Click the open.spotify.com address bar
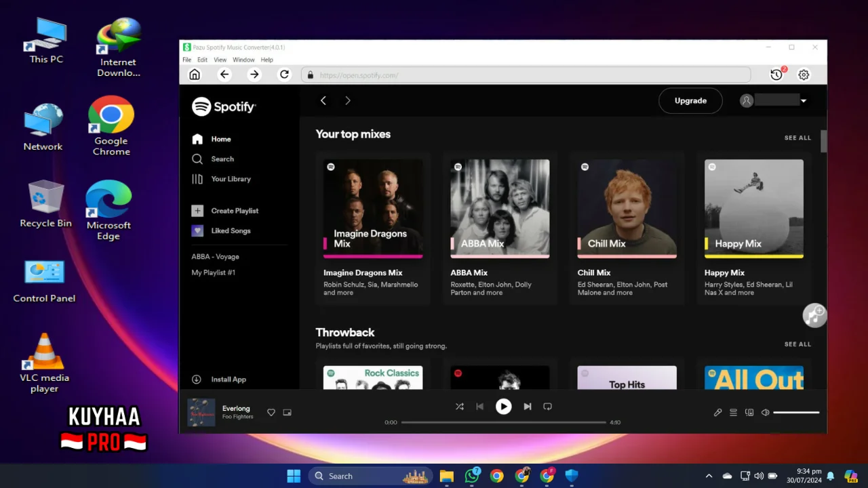 click(x=526, y=75)
